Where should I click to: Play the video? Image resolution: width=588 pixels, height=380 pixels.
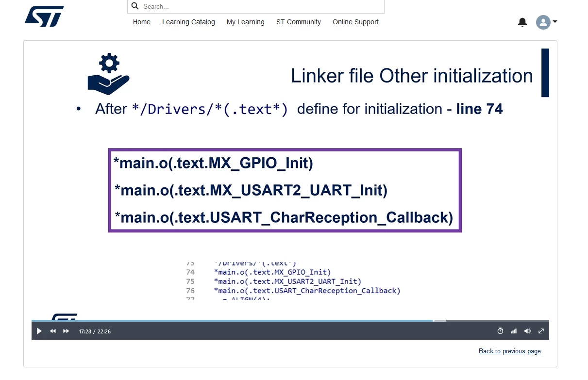(39, 331)
